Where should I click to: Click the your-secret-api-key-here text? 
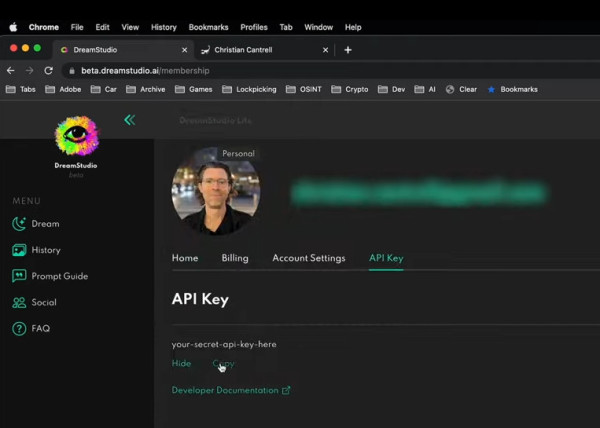224,345
